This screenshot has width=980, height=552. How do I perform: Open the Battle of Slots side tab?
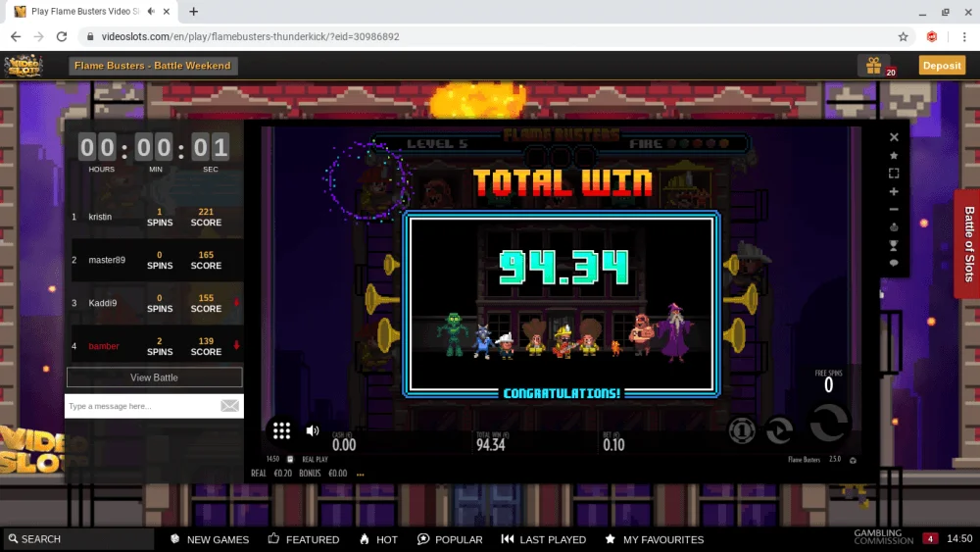(968, 244)
